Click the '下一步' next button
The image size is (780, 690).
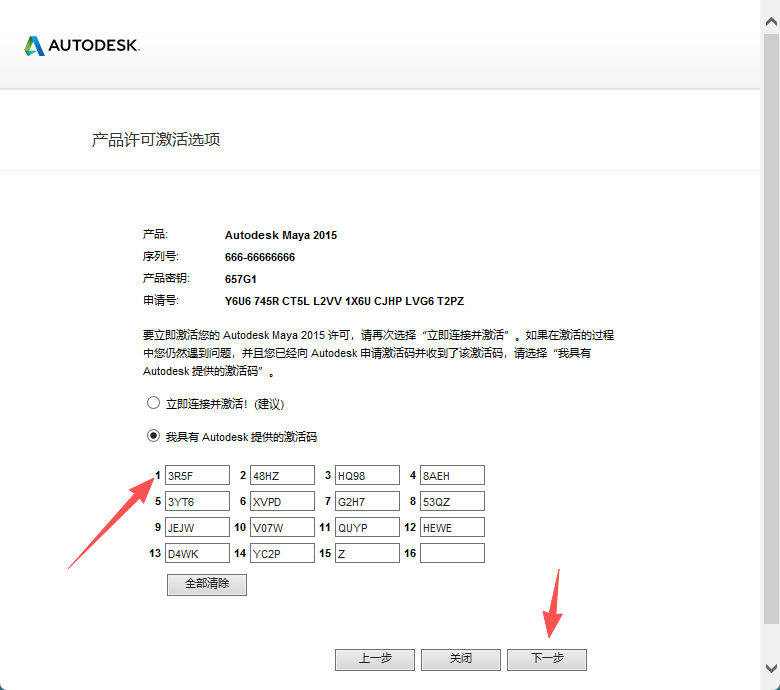pyautogui.click(x=547, y=660)
